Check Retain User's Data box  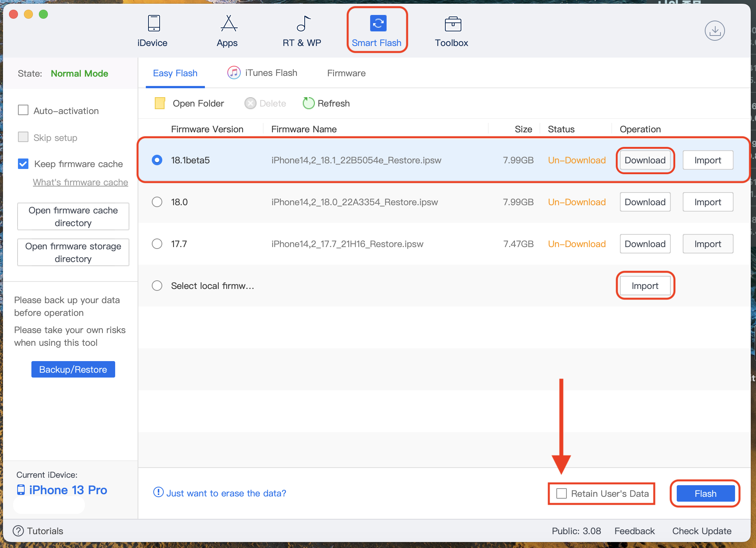[562, 493]
